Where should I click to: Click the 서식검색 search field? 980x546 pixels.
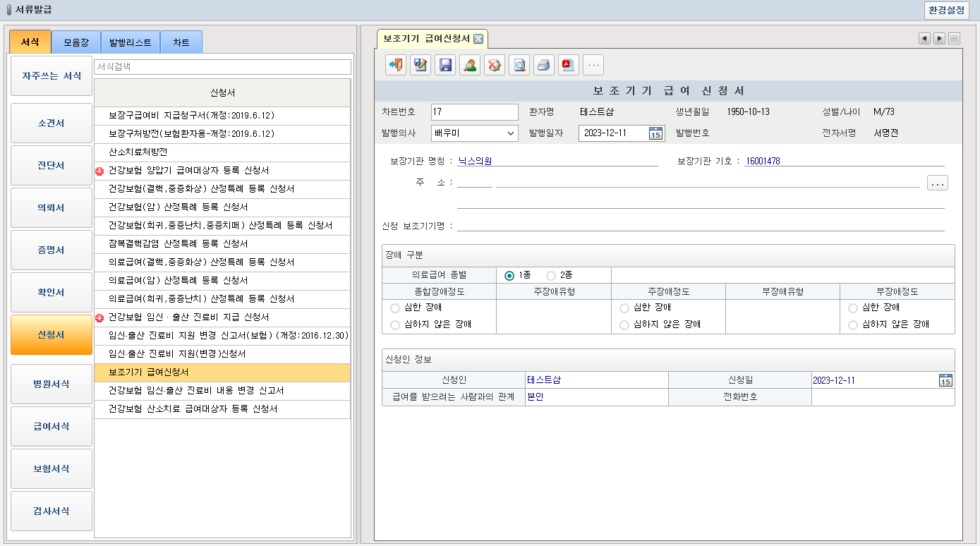[222, 67]
